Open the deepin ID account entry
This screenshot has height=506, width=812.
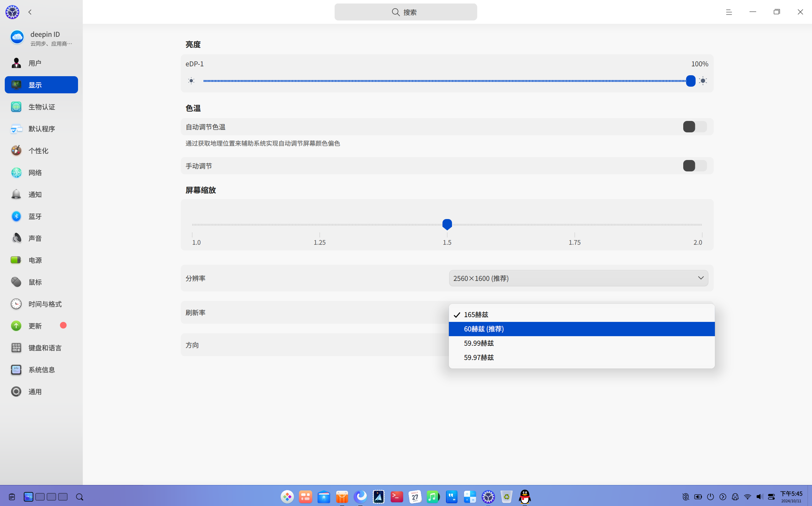click(41, 38)
